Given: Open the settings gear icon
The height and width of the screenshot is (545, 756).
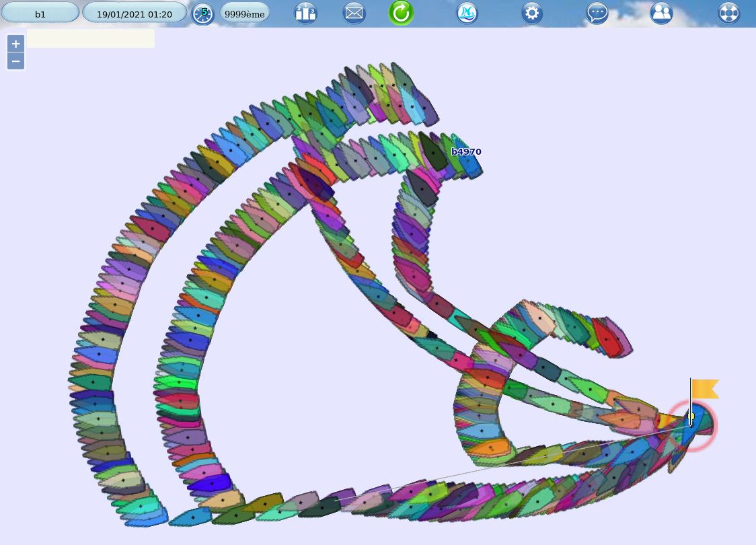Looking at the screenshot, I should [x=532, y=13].
